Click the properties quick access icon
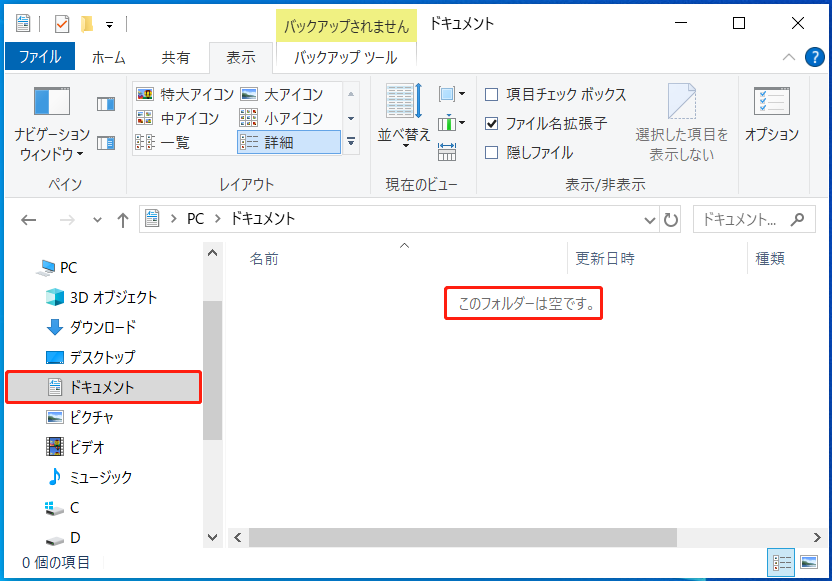Image resolution: width=832 pixels, height=581 pixels. (62, 23)
